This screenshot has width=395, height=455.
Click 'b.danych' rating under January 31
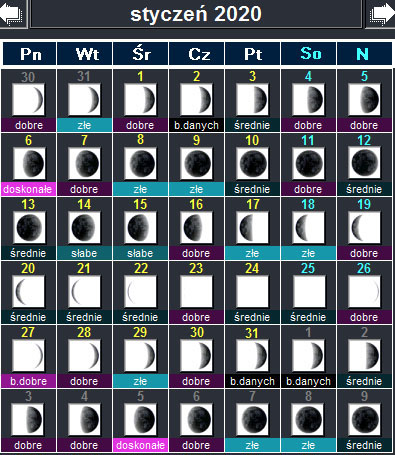[252, 381]
